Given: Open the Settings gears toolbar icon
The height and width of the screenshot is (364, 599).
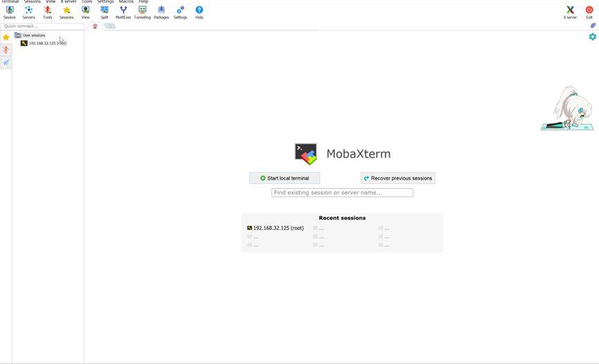Looking at the screenshot, I should coord(180,12).
